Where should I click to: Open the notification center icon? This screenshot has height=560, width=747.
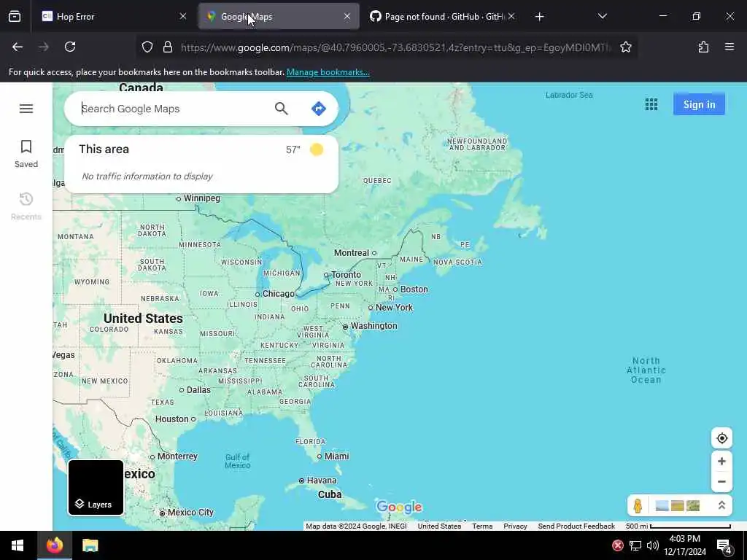tap(724, 545)
